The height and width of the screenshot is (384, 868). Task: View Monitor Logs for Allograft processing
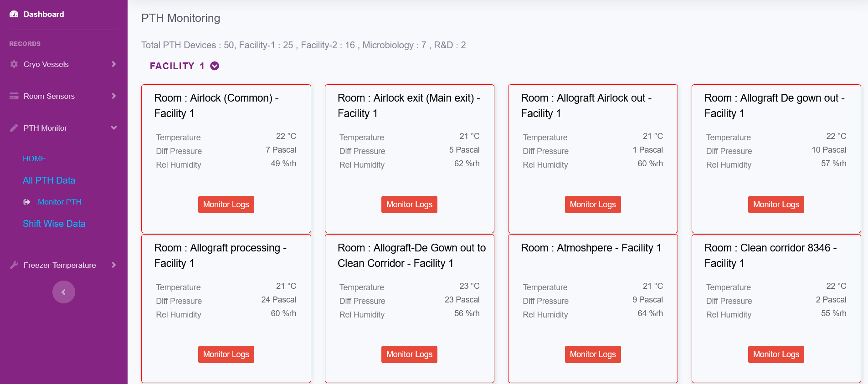click(226, 354)
